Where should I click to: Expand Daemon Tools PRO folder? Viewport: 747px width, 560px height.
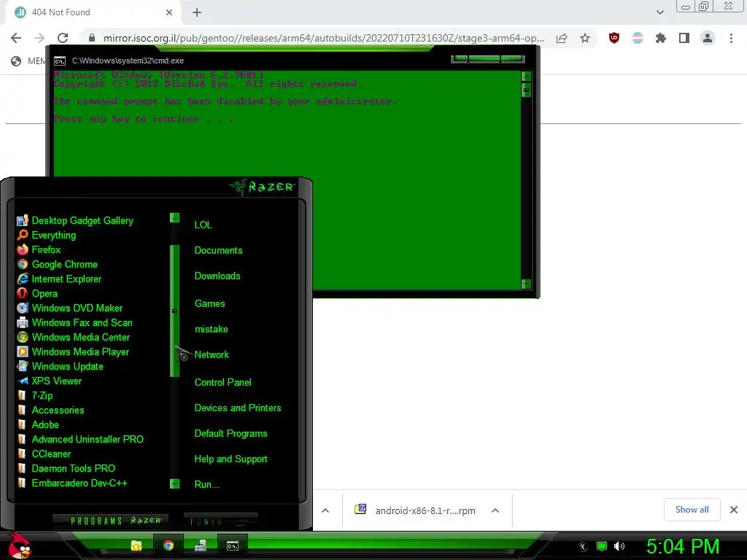[66, 469]
